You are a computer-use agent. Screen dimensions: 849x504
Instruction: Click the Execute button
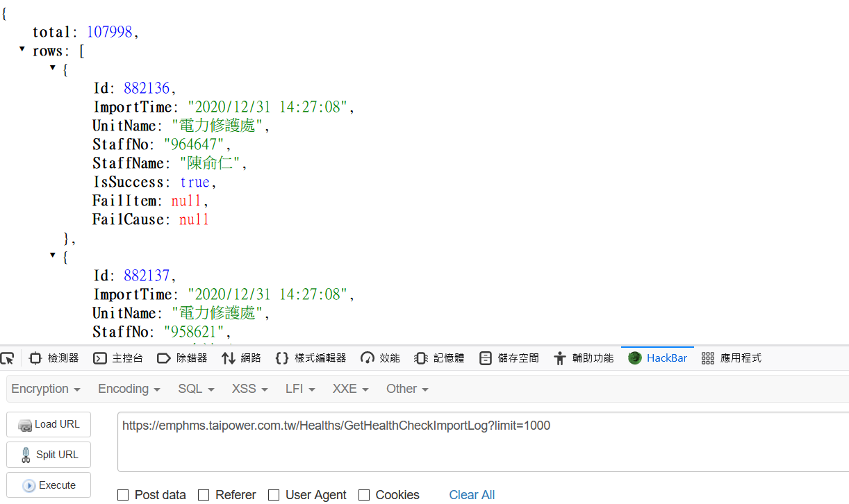pos(49,485)
